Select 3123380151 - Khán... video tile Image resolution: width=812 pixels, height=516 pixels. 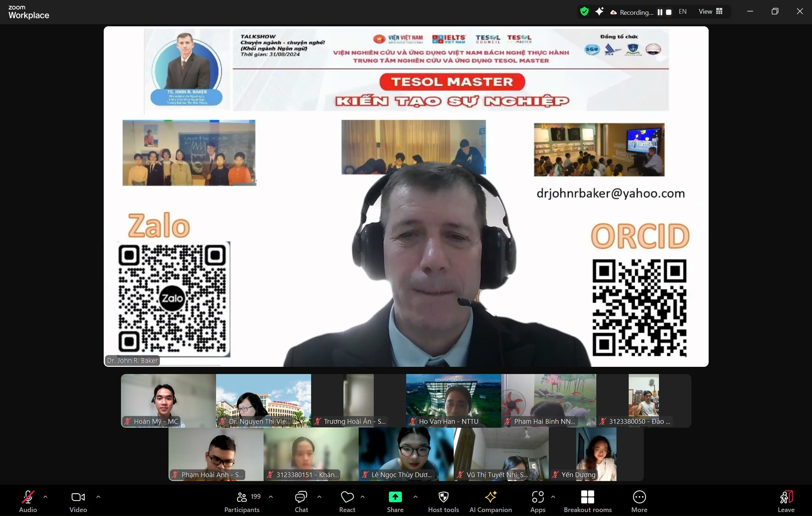click(x=311, y=454)
